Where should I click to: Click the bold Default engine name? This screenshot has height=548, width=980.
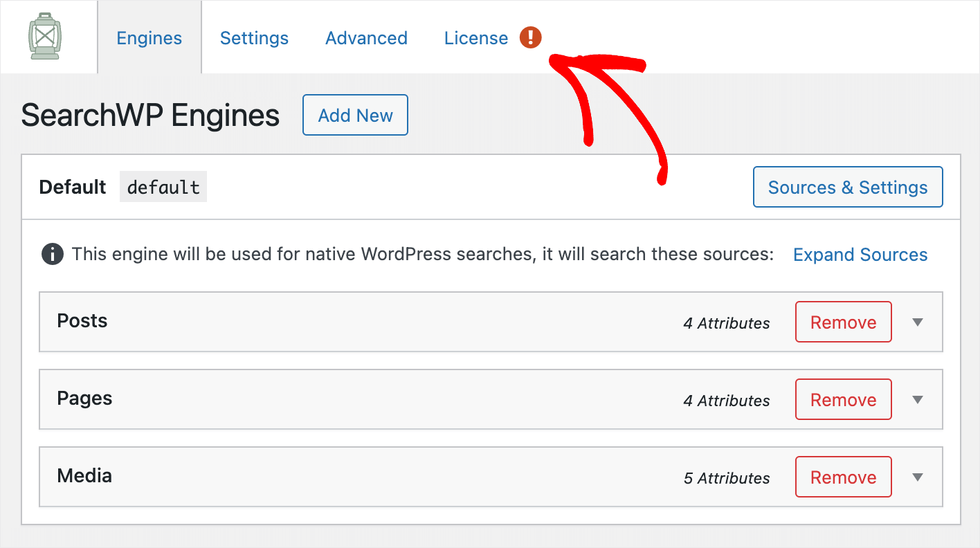pos(73,187)
